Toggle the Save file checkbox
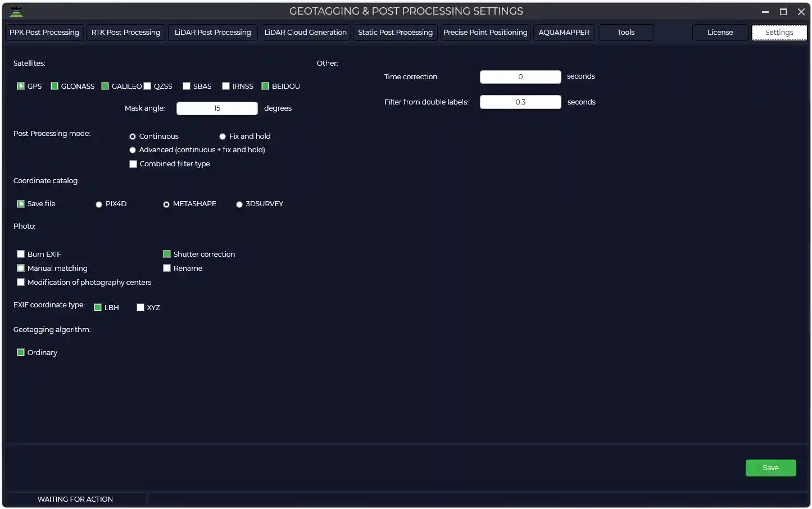Viewport: 812px width, 509px height. [21, 204]
